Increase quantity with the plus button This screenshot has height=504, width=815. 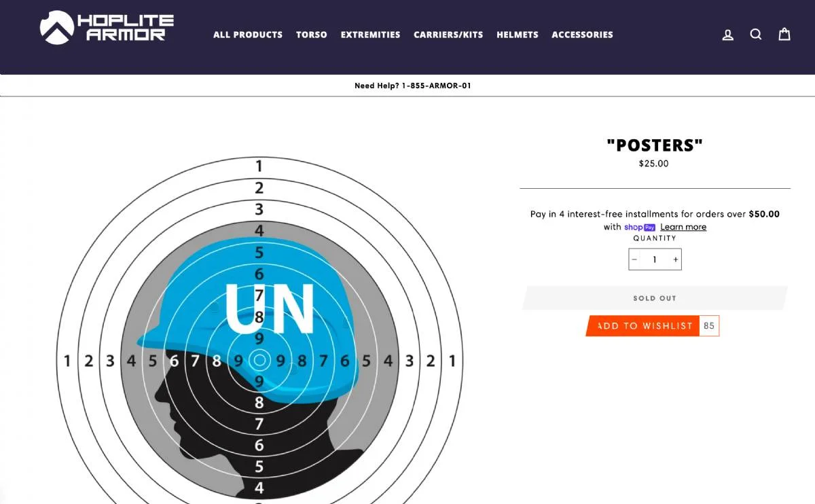(x=675, y=259)
